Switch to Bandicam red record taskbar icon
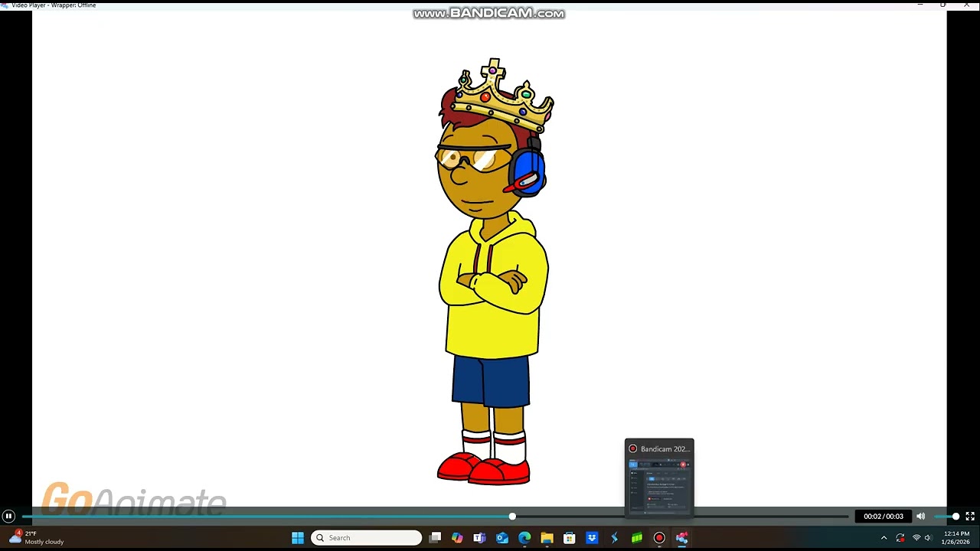Viewport: 980px width, 551px height. click(659, 538)
